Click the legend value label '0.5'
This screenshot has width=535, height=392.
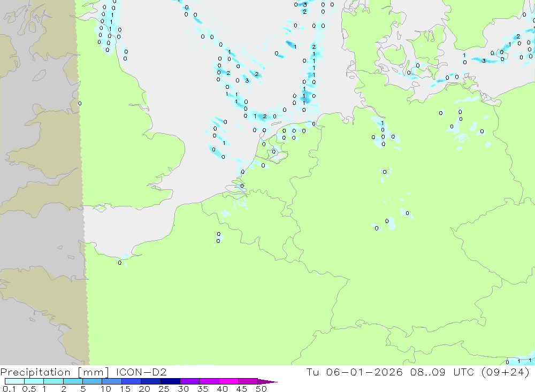click(x=29, y=389)
